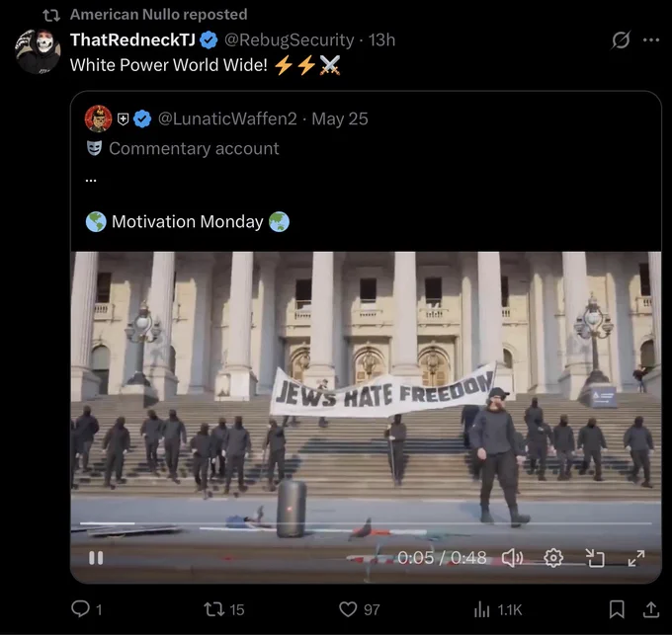Open video settings gear

pos(553,558)
